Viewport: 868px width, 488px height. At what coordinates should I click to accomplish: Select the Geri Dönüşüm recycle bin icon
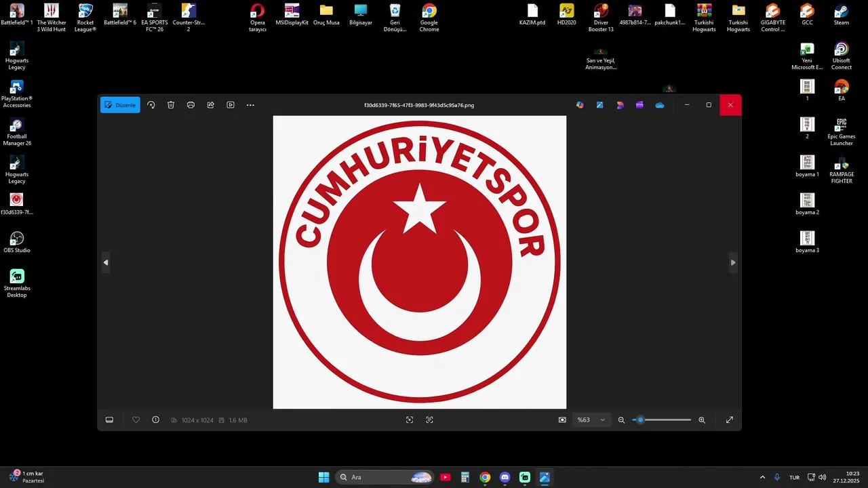395,18
